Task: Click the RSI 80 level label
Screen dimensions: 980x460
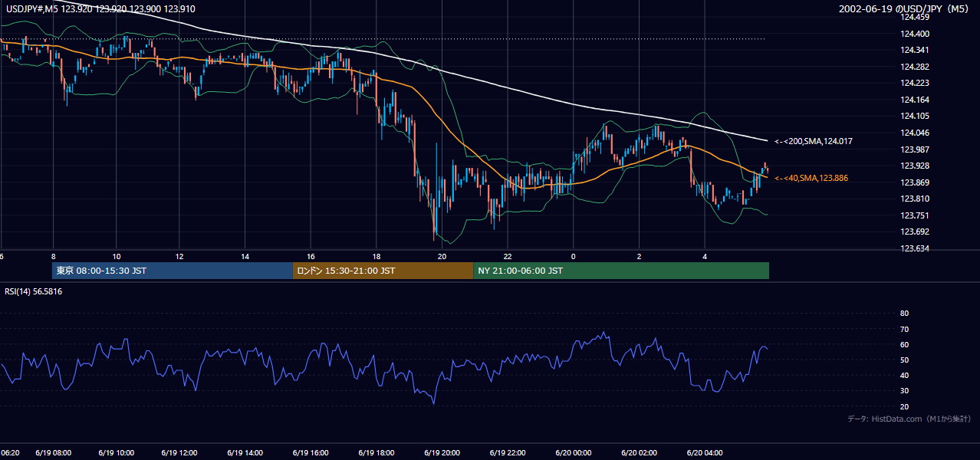Action: (x=904, y=314)
